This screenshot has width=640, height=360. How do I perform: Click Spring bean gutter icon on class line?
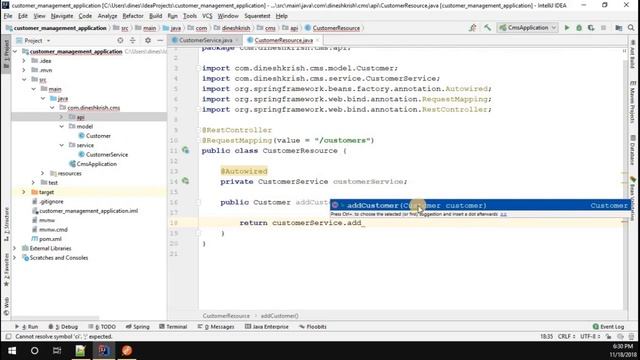186,150
